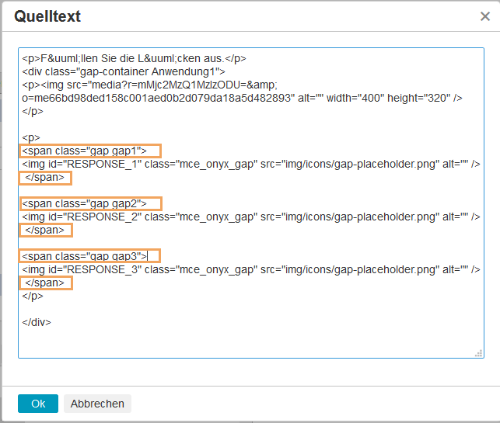This screenshot has height=423, width=500.
Task: Cancel with the Abbrechen button
Action: click(x=97, y=403)
